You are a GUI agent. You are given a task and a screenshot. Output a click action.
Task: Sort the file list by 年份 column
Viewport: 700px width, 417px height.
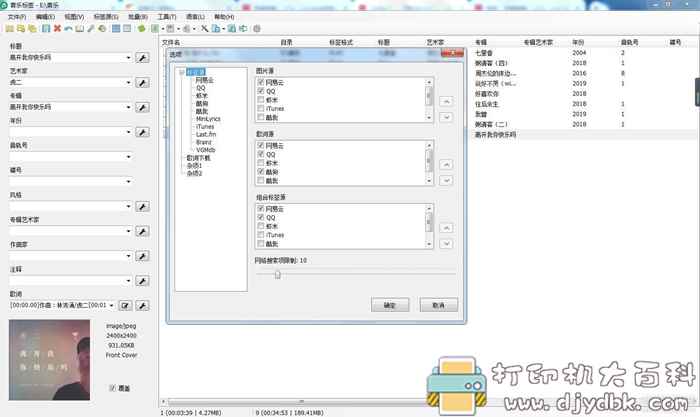(x=578, y=42)
